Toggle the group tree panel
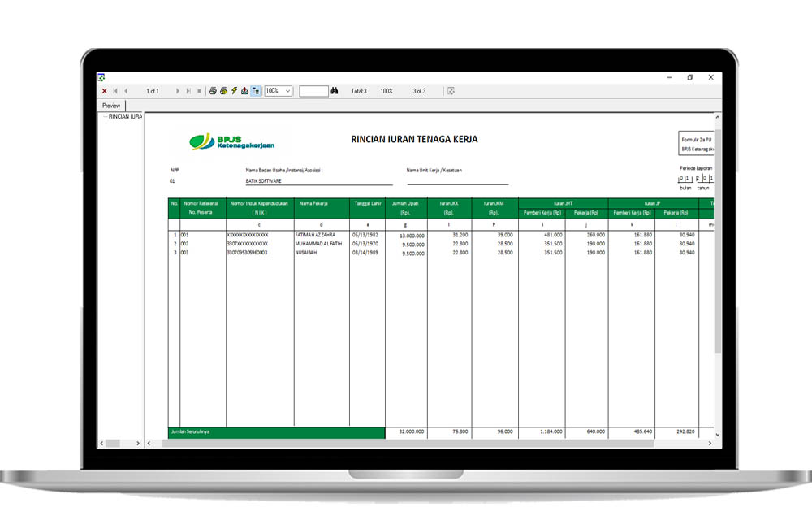812x529 pixels. [x=255, y=91]
